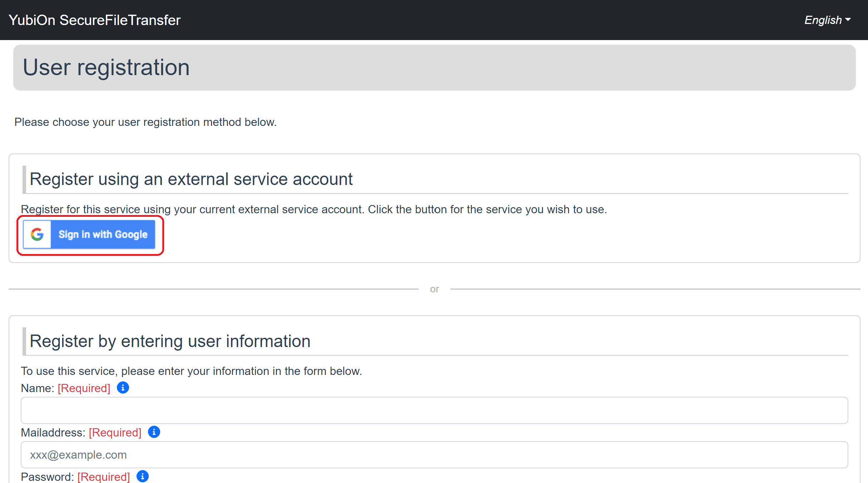Click the Password field label
Viewport: 868px width, 483px height.
click(x=48, y=477)
